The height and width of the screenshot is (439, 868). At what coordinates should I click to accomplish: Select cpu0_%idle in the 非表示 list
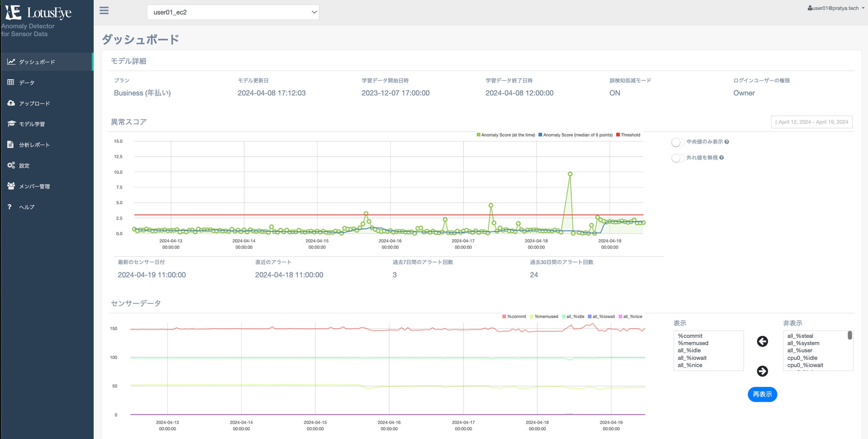point(815,358)
